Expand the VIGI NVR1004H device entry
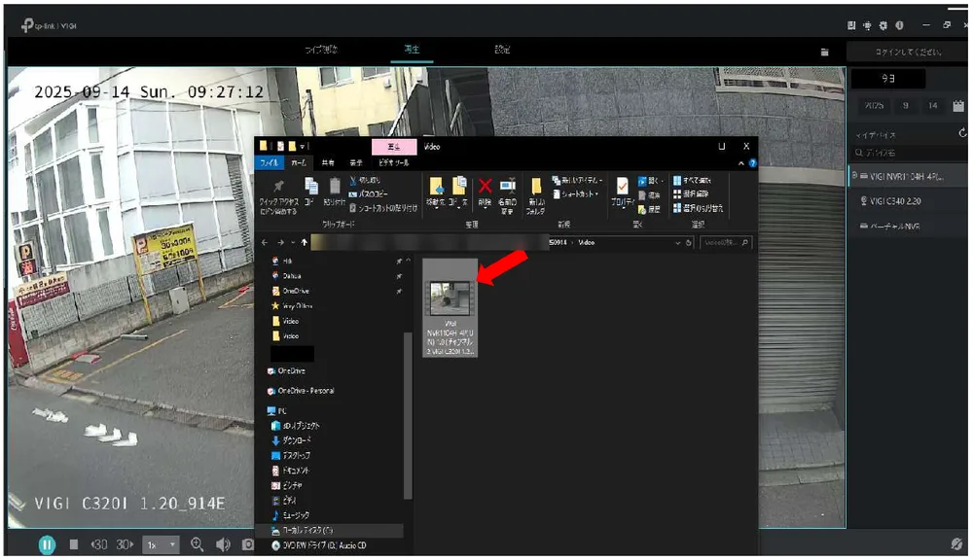The image size is (973, 560). (x=854, y=176)
